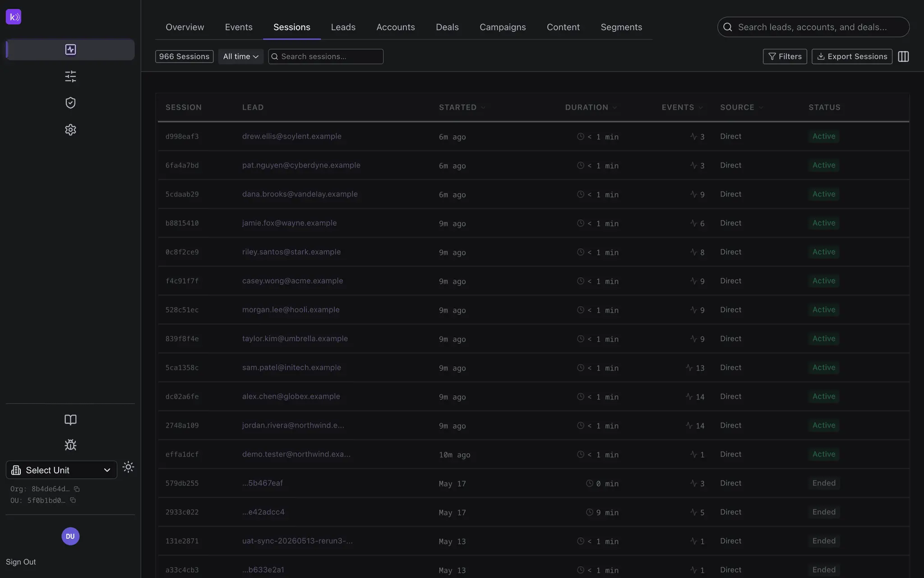
Task: Click Active status for drew.ellis row
Action: coord(824,136)
